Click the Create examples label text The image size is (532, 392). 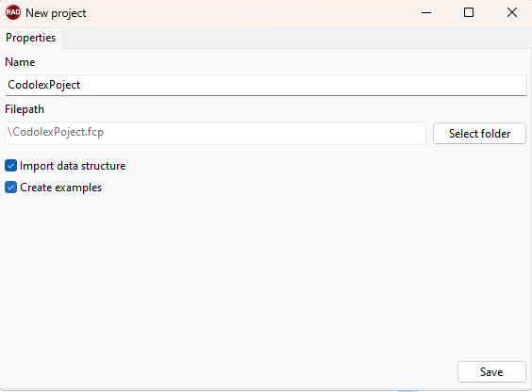pyautogui.click(x=60, y=188)
